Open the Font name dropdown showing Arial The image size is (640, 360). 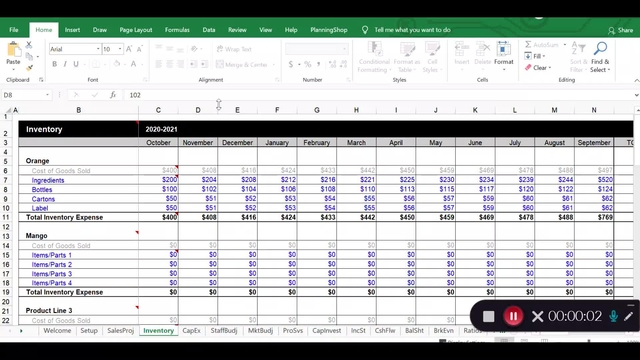98,49
